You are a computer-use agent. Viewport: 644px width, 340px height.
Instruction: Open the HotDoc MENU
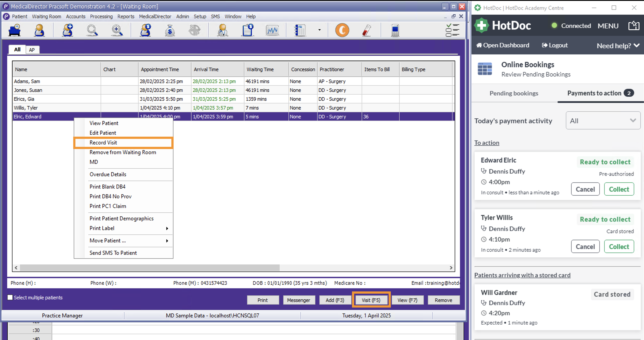(608, 26)
